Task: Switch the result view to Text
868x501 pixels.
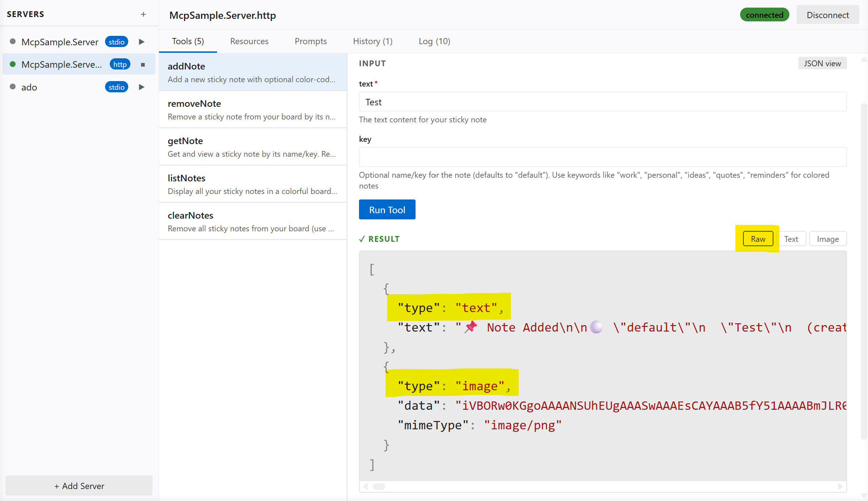Action: coord(792,239)
